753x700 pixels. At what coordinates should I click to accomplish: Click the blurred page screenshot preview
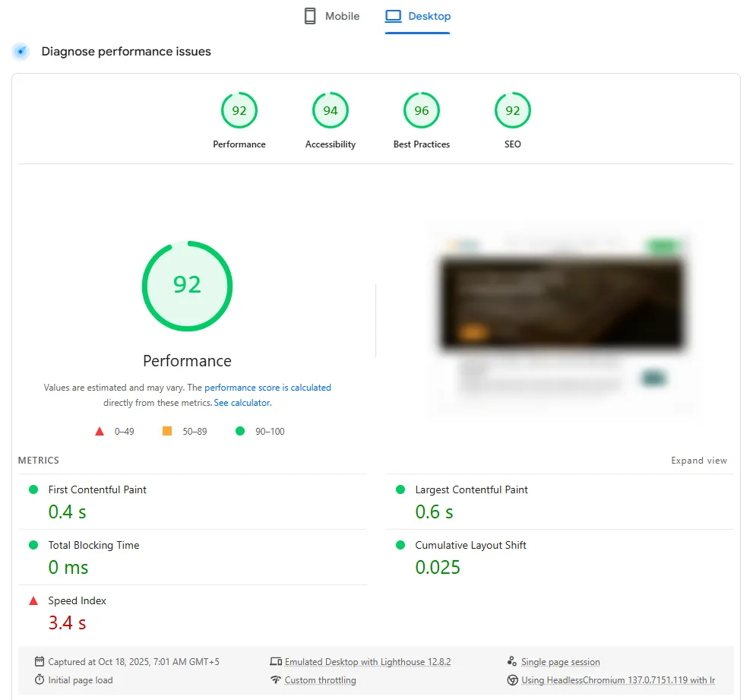[x=562, y=319]
